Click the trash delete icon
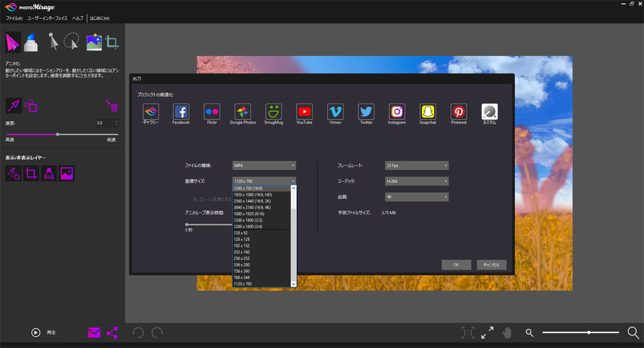This screenshot has height=348, width=644. click(113, 106)
